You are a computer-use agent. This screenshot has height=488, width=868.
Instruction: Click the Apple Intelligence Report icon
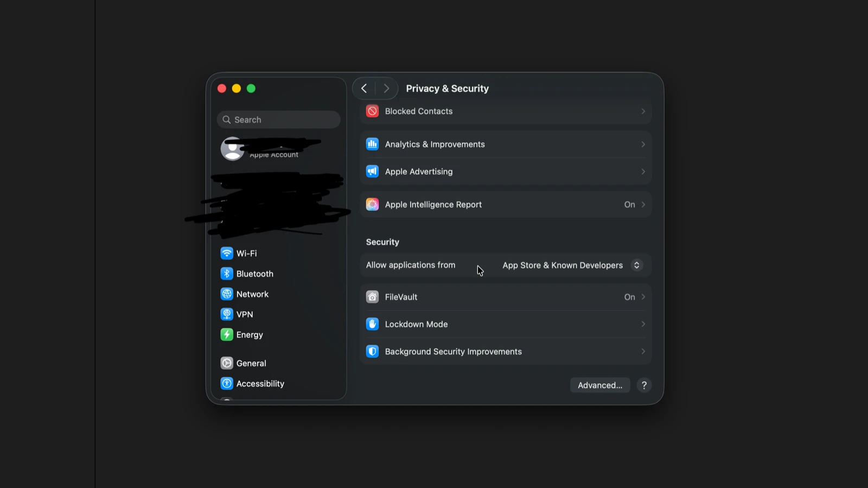372,205
